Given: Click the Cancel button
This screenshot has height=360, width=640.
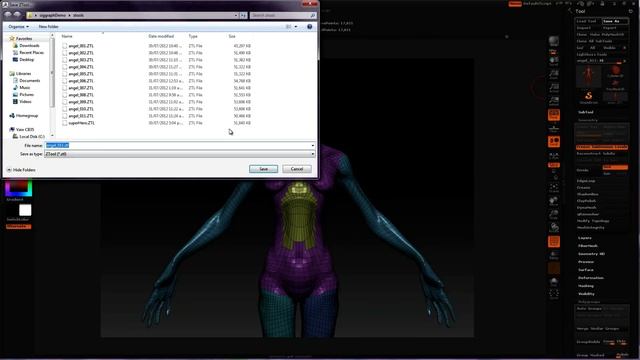Looking at the screenshot, I should pos(297,169).
